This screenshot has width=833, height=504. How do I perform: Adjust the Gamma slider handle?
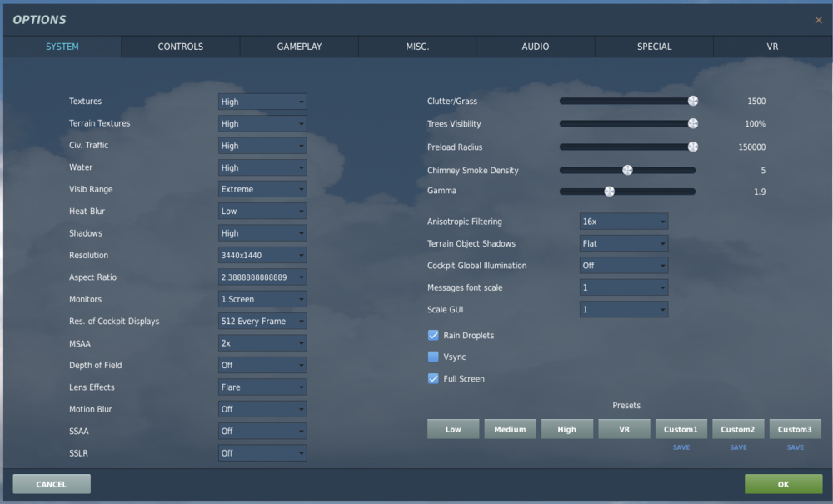pos(607,191)
